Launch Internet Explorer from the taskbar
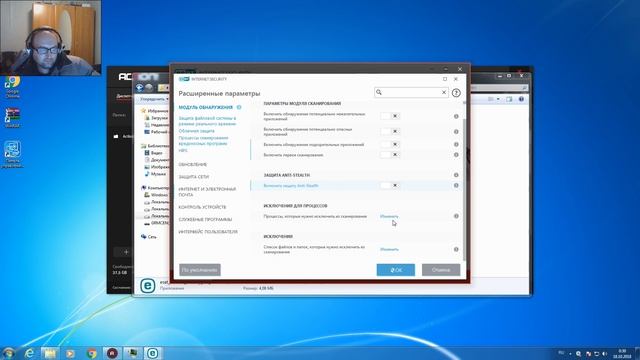 [29, 353]
